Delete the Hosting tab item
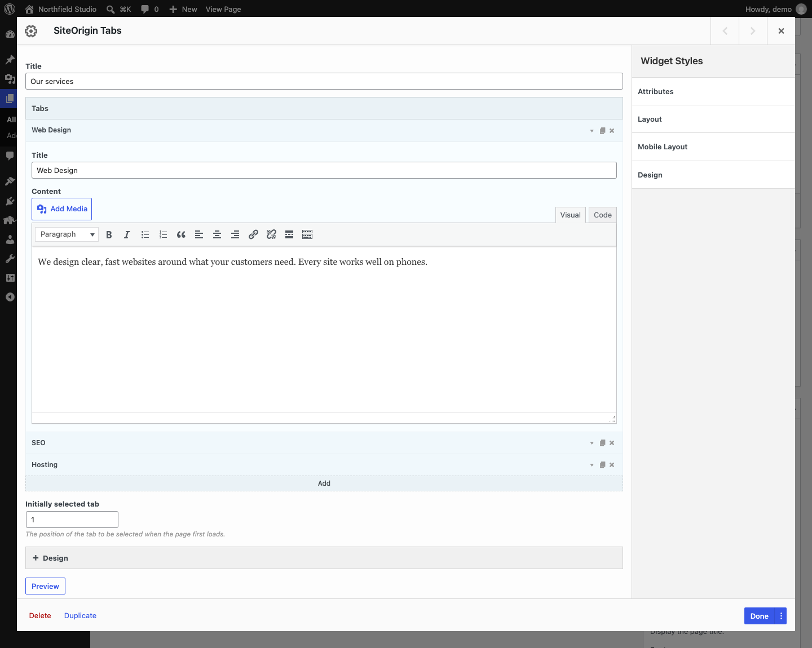Image resolution: width=812 pixels, height=648 pixels. click(612, 465)
